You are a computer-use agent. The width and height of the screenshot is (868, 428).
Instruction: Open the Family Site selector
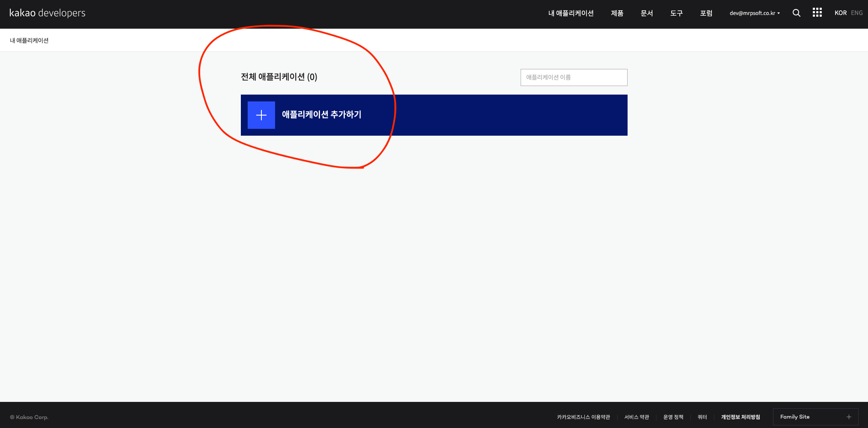click(x=815, y=417)
